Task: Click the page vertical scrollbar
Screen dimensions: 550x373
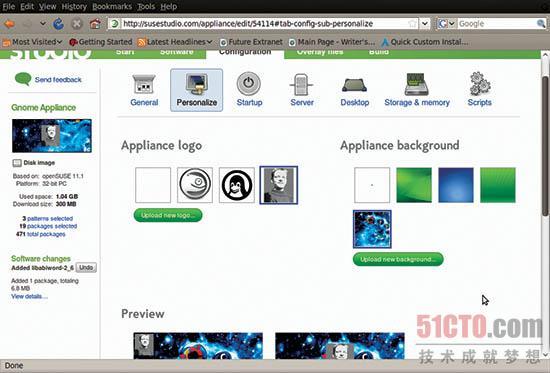Action: pyautogui.click(x=545, y=145)
